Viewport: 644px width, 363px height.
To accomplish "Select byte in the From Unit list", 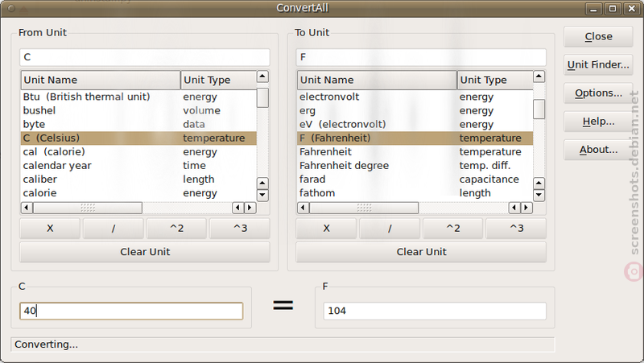I will click(x=138, y=125).
